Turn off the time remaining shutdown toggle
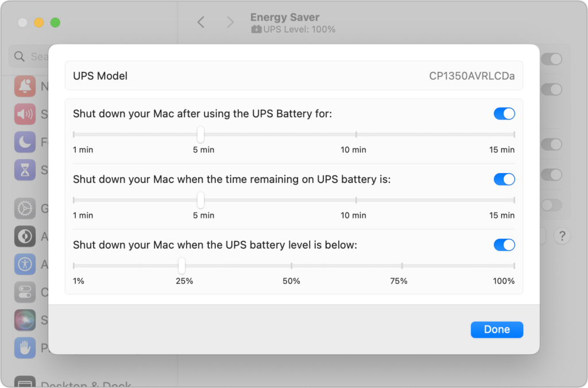The width and height of the screenshot is (588, 388). 504,179
